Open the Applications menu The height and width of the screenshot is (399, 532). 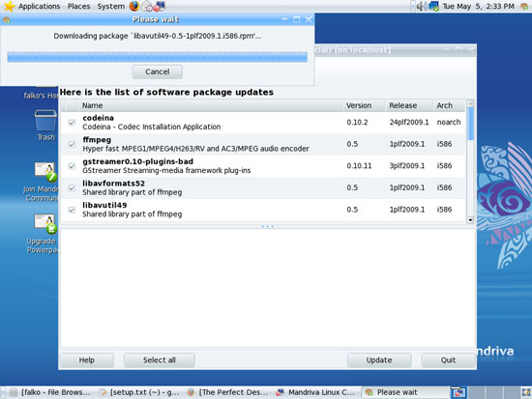click(x=39, y=6)
